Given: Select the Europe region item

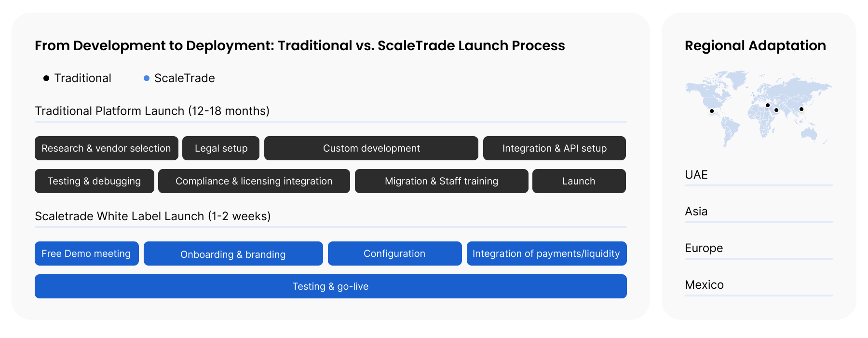Looking at the screenshot, I should tap(704, 248).
